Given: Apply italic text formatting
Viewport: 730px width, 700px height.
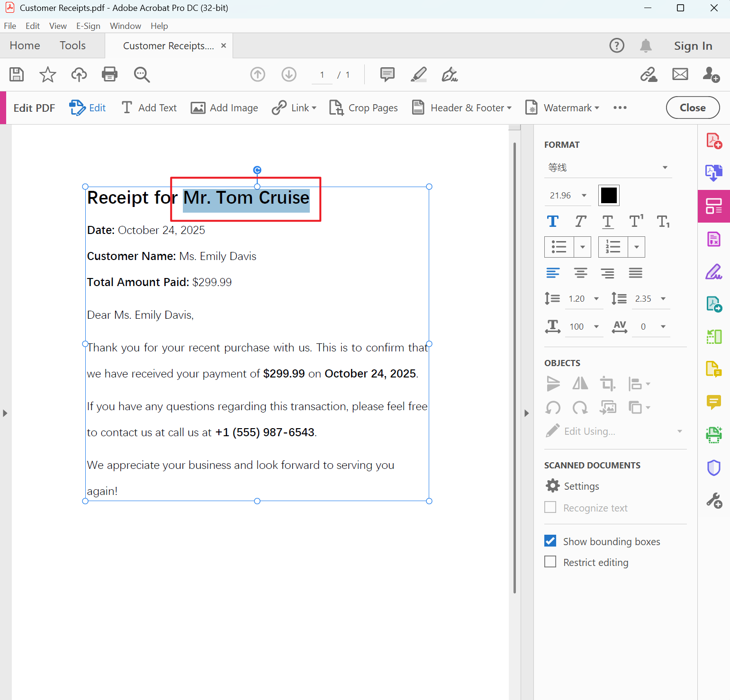Looking at the screenshot, I should [x=580, y=221].
